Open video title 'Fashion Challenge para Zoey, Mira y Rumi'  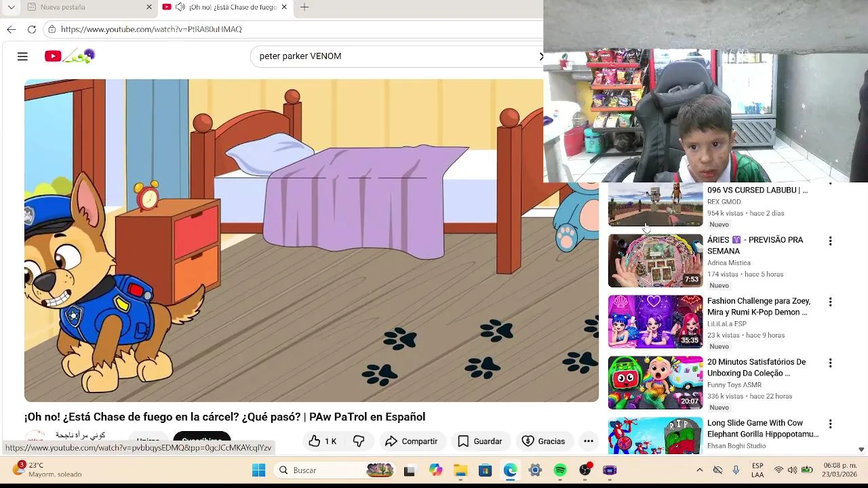pos(759,306)
